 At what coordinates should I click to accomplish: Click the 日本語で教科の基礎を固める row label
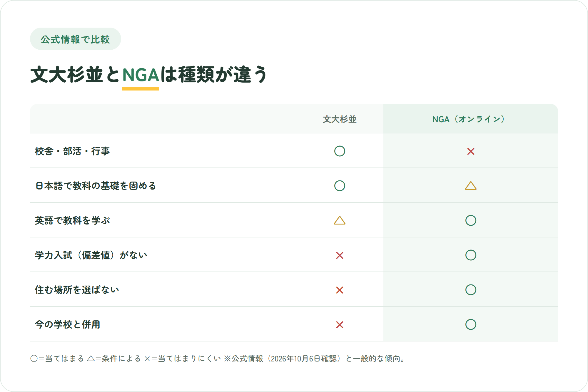[96, 186]
